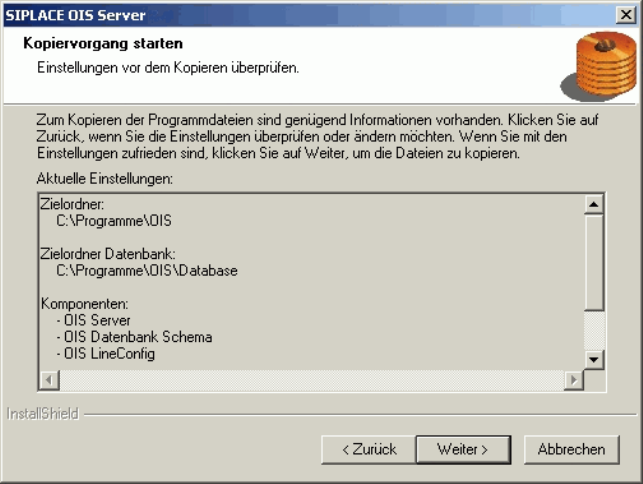Screen dimensions: 643x484
Task: Click the vertical scrollbar up arrow
Action: (594, 204)
